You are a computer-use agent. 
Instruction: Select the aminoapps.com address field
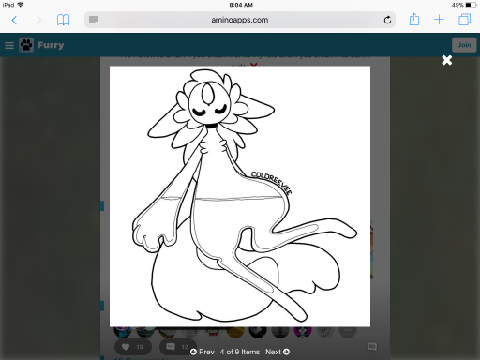pos(240,20)
